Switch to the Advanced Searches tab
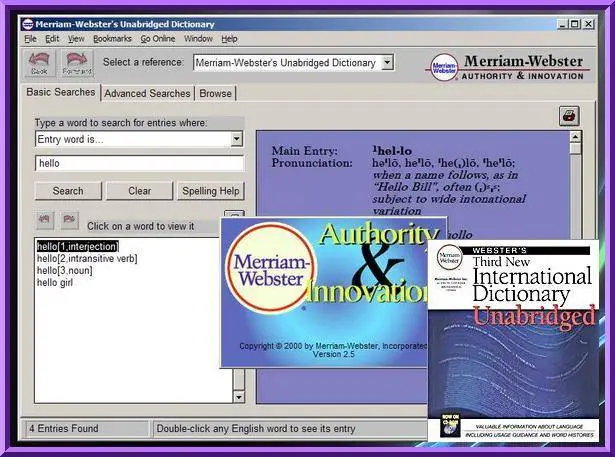615x457 pixels. pos(147,93)
